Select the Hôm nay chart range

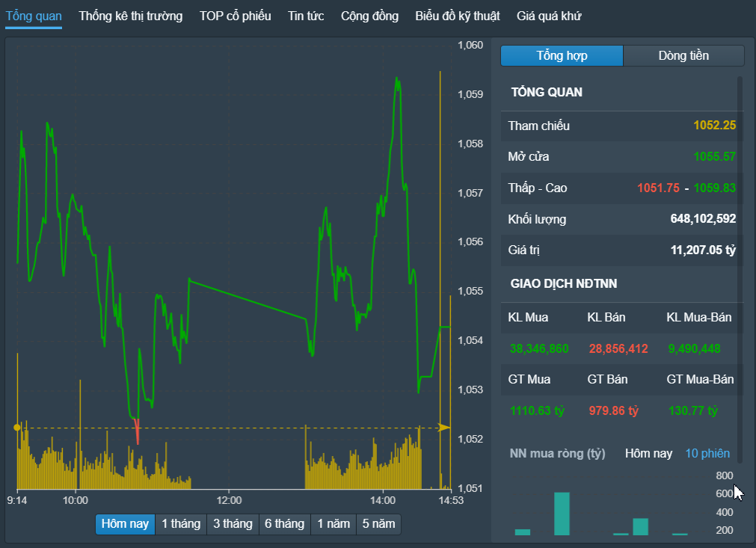coord(125,524)
